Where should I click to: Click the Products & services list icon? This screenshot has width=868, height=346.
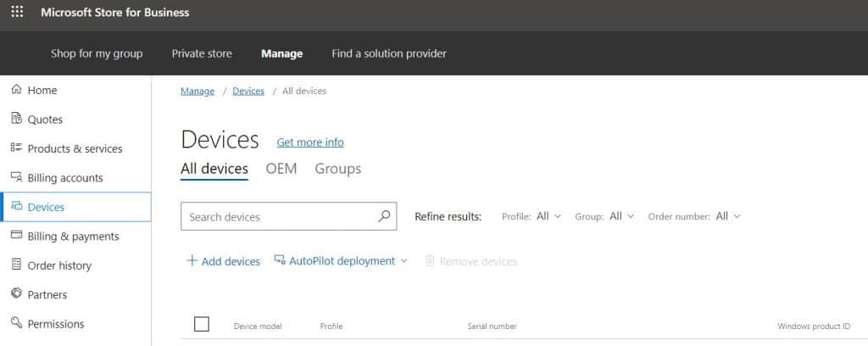click(x=17, y=148)
